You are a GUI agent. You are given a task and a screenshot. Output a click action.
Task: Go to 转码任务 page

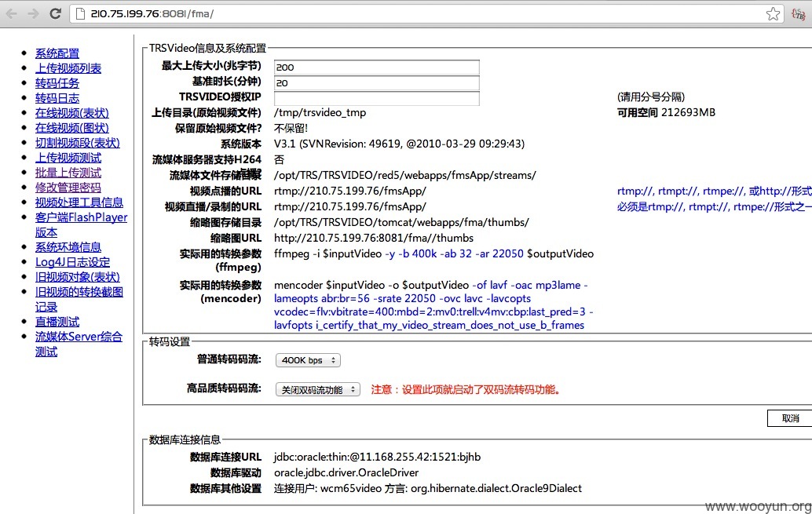point(57,83)
